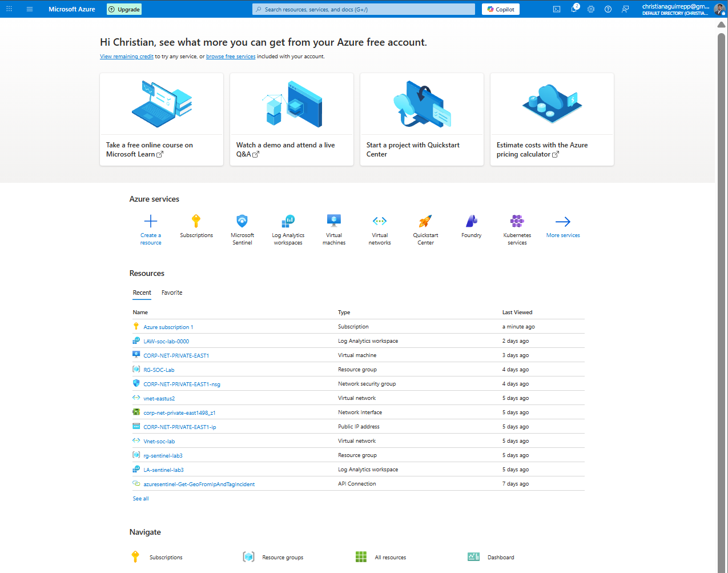The height and width of the screenshot is (573, 728).
Task: Launch Quickstart Center from the services row
Action: (425, 222)
